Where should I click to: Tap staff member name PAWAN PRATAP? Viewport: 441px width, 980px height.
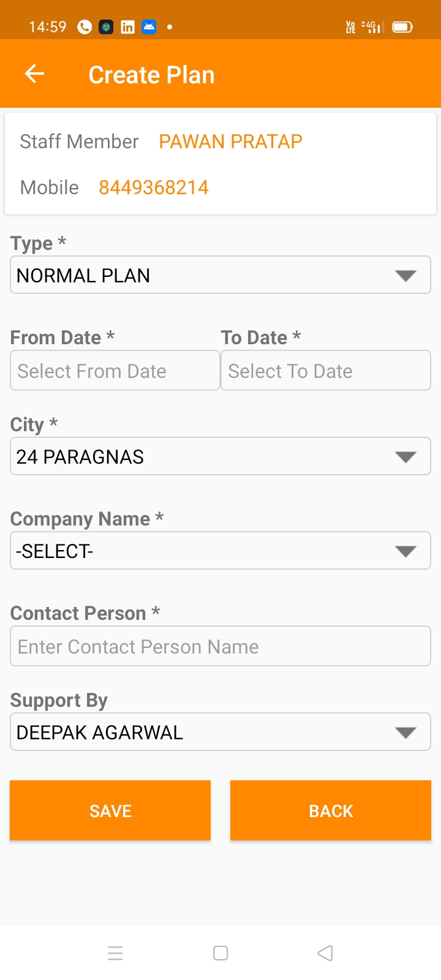[x=230, y=141]
